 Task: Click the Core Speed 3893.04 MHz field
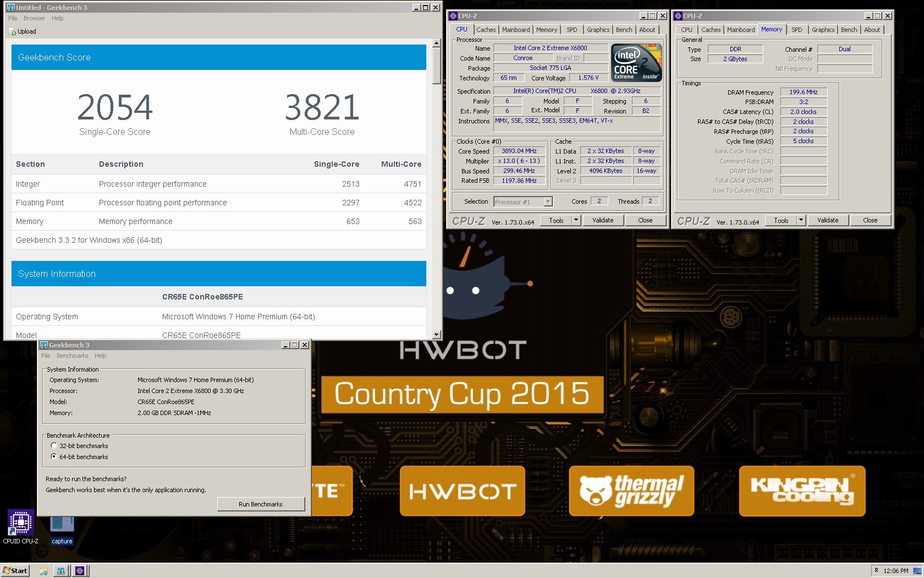tap(519, 151)
